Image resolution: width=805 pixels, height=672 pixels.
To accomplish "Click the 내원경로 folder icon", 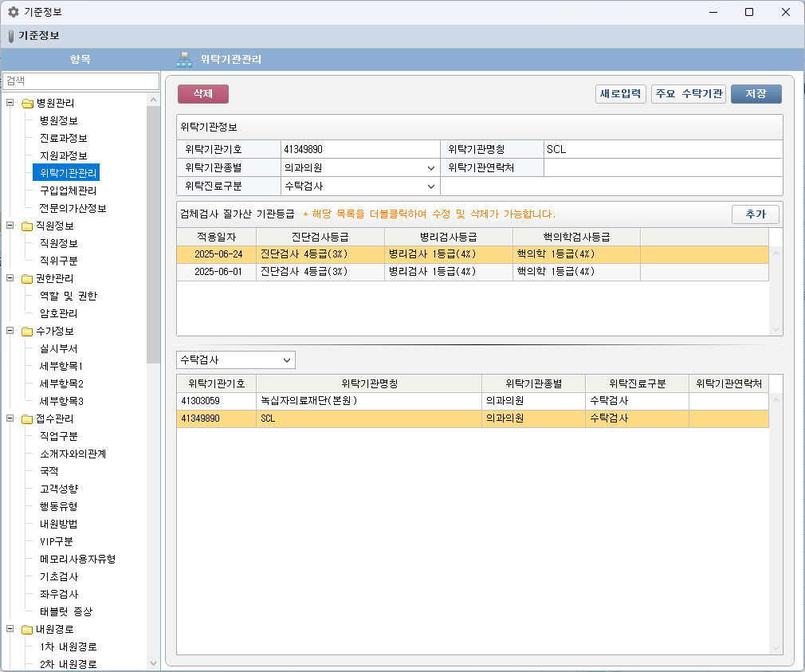I will click(x=27, y=630).
